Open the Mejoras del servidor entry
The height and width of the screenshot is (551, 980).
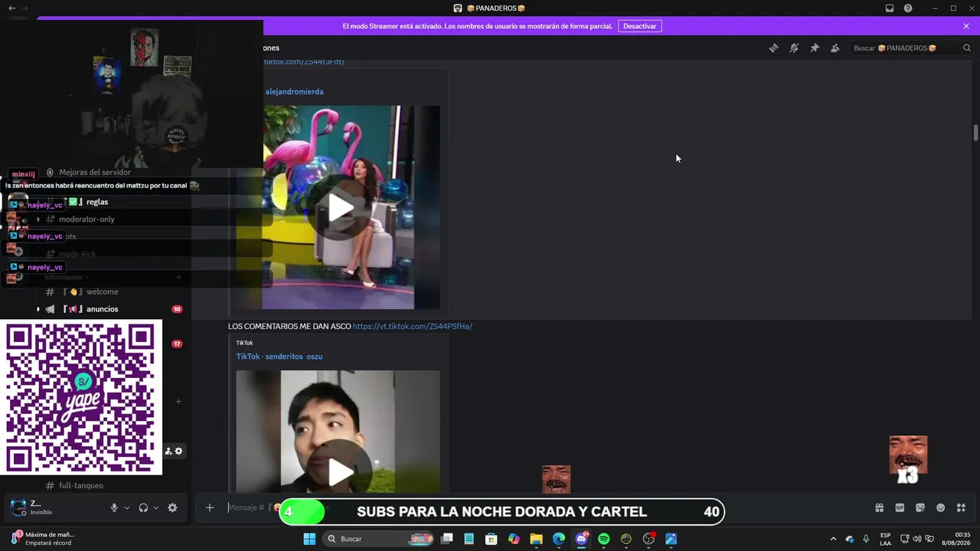click(95, 172)
